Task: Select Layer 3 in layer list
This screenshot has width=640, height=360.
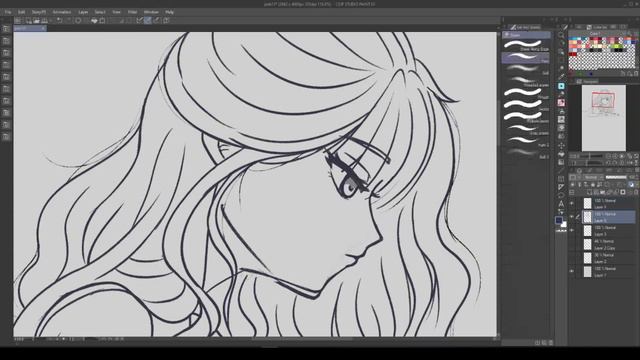Action: click(609, 231)
